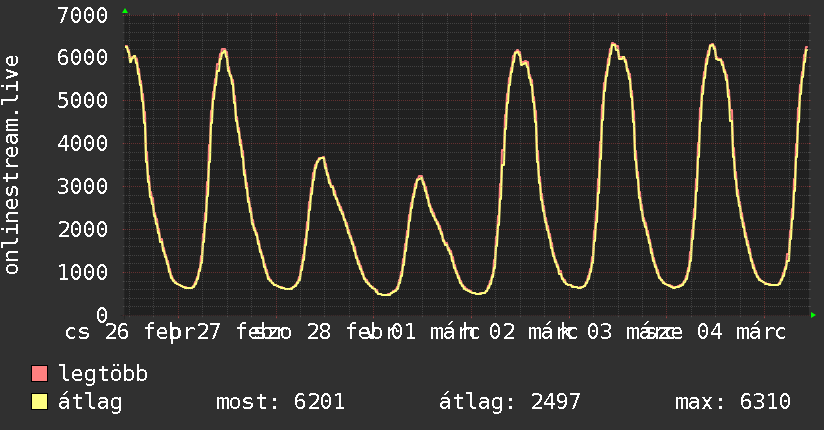The width and height of the screenshot is (824, 430).
Task: Click the 4000 y-axis label
Action: pyautogui.click(x=83, y=144)
